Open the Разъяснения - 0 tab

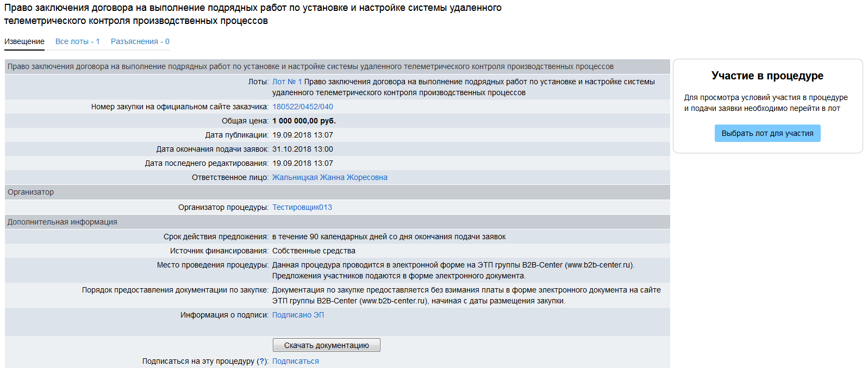(x=140, y=41)
